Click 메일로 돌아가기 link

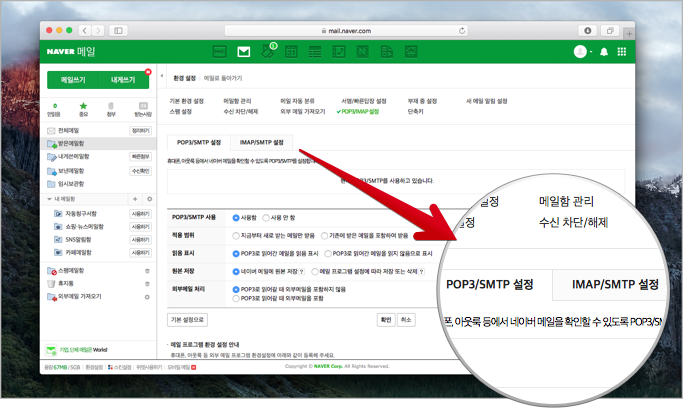pyautogui.click(x=223, y=78)
